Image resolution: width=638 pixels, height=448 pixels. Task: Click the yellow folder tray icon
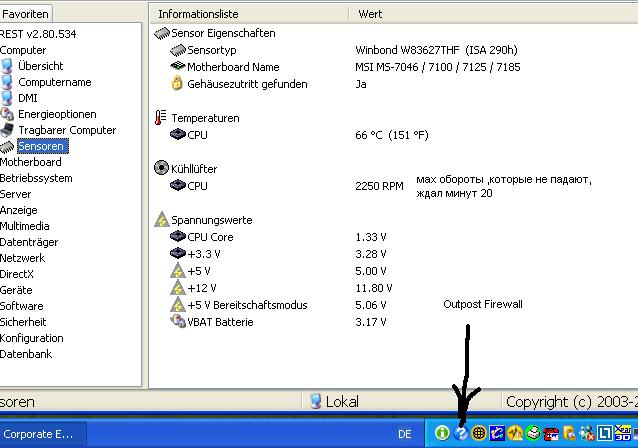569,433
